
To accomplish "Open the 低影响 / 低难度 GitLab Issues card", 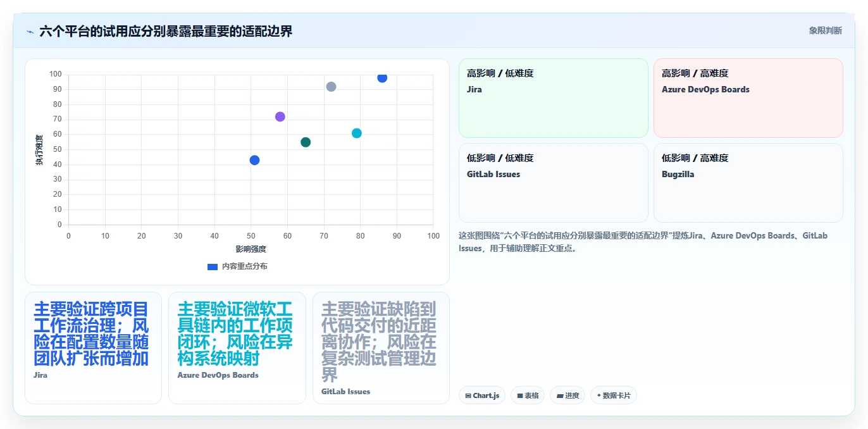I will (554, 183).
